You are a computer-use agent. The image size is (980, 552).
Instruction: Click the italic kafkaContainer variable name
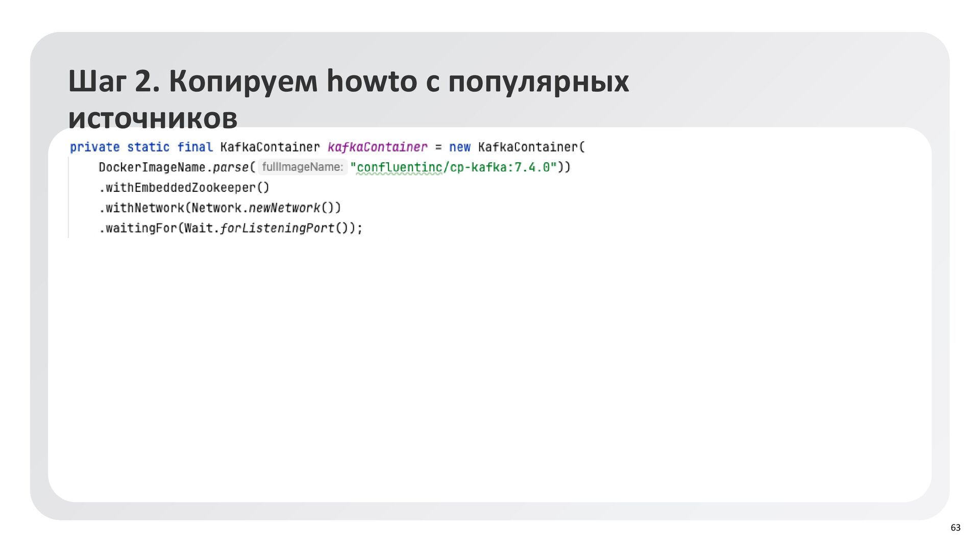(377, 147)
